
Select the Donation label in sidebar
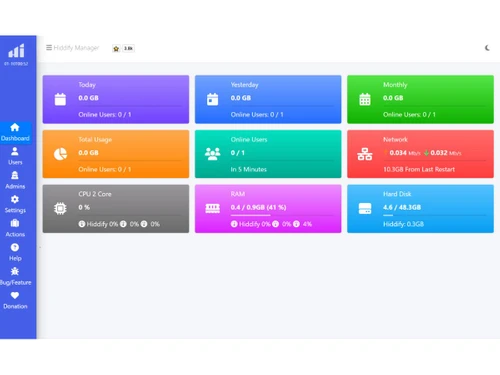pyautogui.click(x=15, y=306)
